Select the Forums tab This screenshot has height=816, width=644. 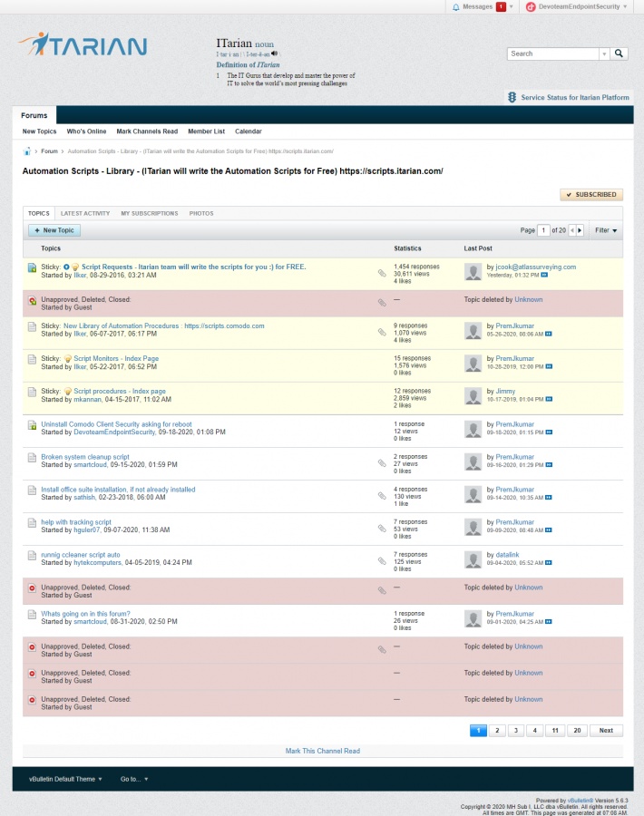pyautogui.click(x=34, y=115)
